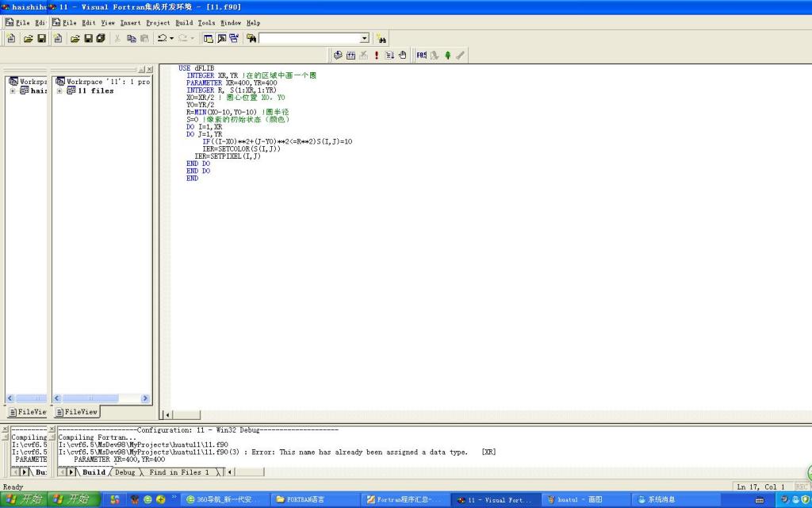
Task: Select the fully visible FileView tab
Action: 77,412
